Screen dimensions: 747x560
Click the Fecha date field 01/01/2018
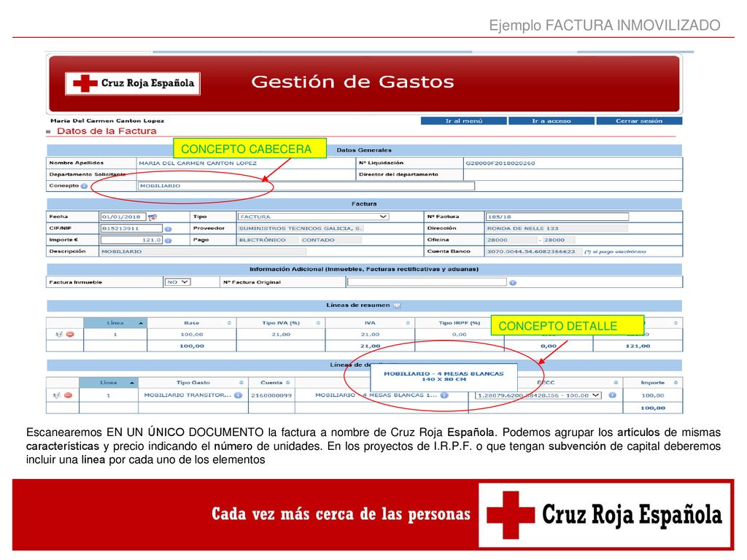tap(123, 217)
